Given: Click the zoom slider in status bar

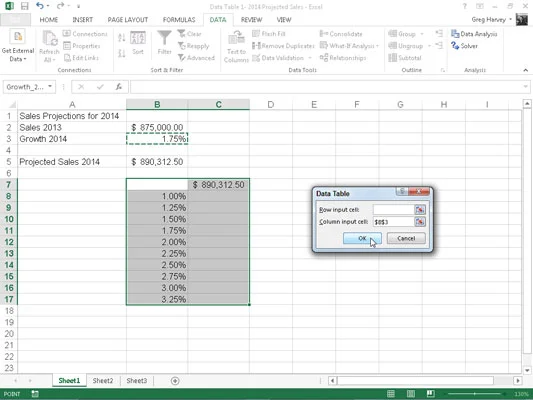Looking at the screenshot, I should coord(474,394).
